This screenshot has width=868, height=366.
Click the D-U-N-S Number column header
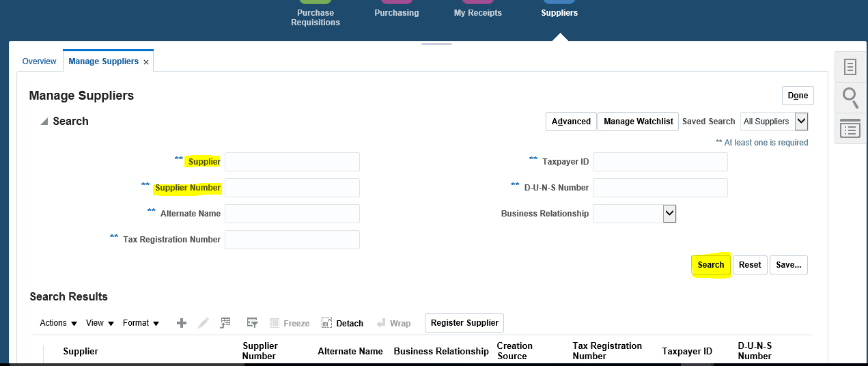[x=755, y=351]
